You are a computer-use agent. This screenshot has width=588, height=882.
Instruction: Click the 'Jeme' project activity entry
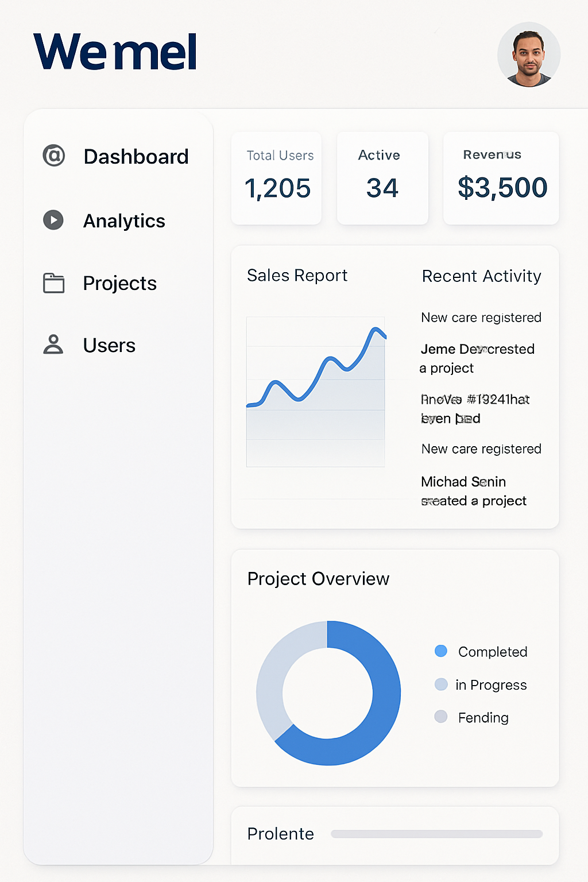[x=477, y=358]
